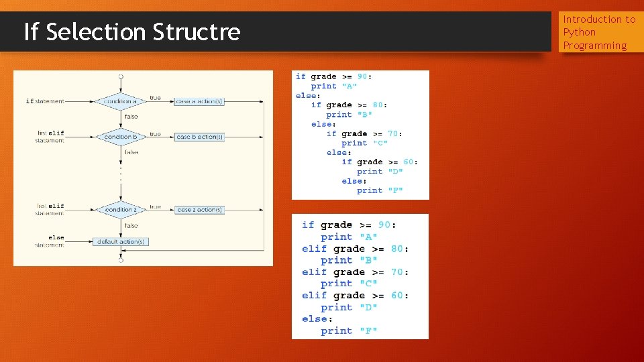Click "elif grade >= 80:" code line
This screenshot has height=362, width=644.
coord(356,249)
